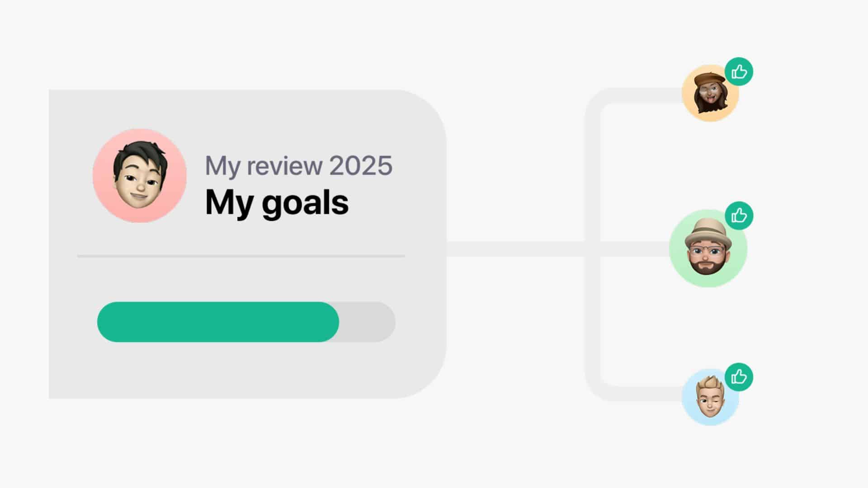Click the thumbs-up badge on the blond winking avatar
Image resolution: width=868 pixels, height=488 pixels.
[x=739, y=377]
